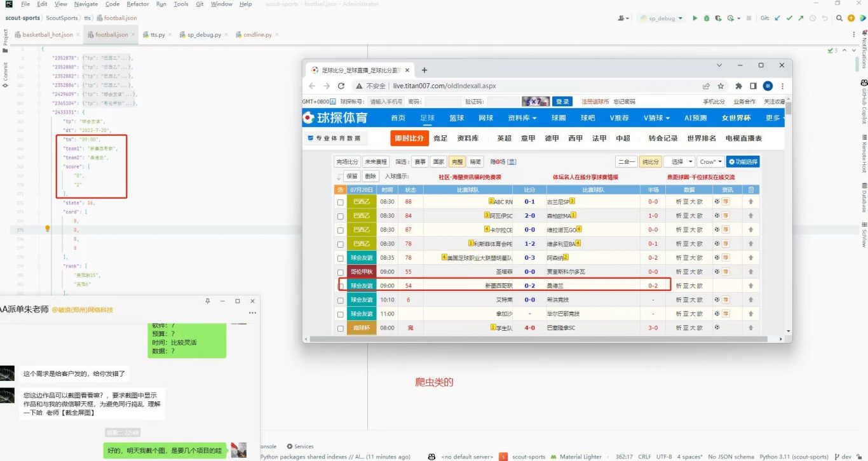Viewport: 868px width, 461px height.
Task: Click the 登录 login button
Action: 562,102
